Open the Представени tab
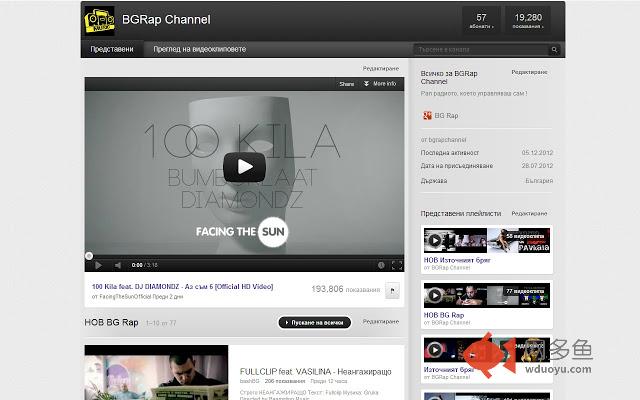 (x=112, y=49)
